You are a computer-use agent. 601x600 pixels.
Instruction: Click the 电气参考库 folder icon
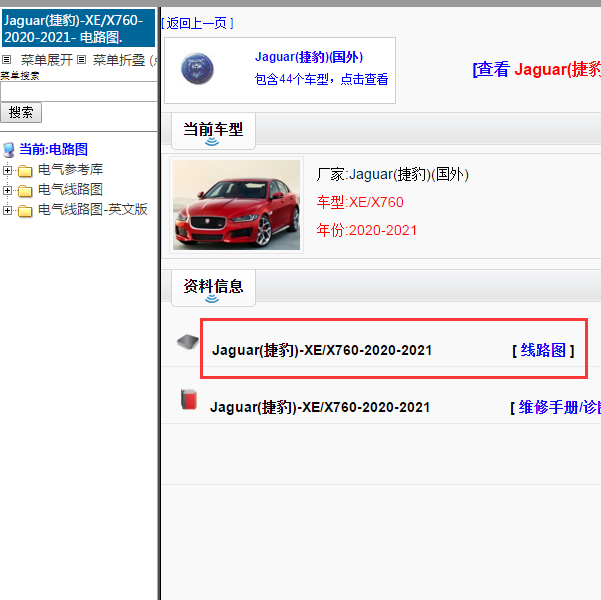pos(25,171)
